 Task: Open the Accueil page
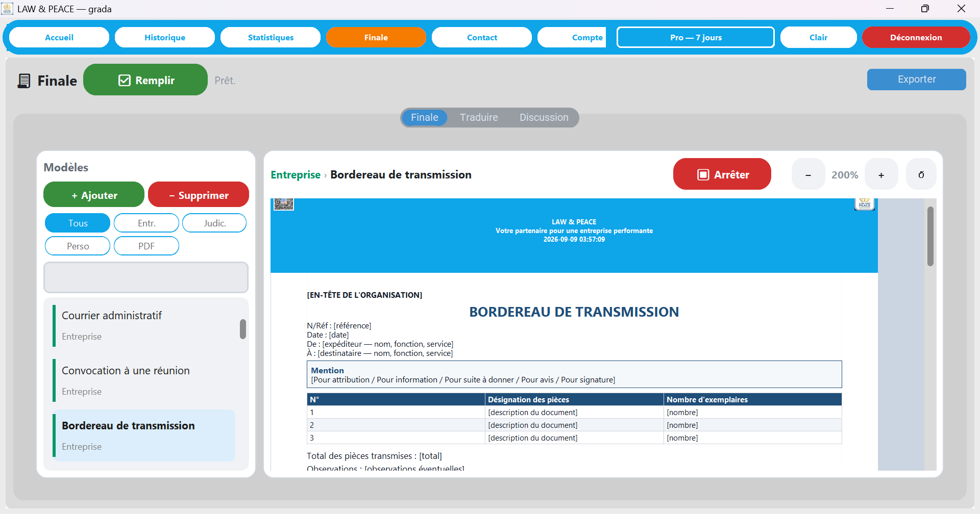(59, 37)
